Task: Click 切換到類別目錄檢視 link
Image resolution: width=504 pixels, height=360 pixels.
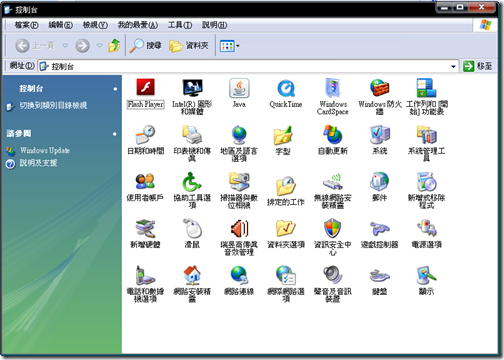Action: point(53,106)
